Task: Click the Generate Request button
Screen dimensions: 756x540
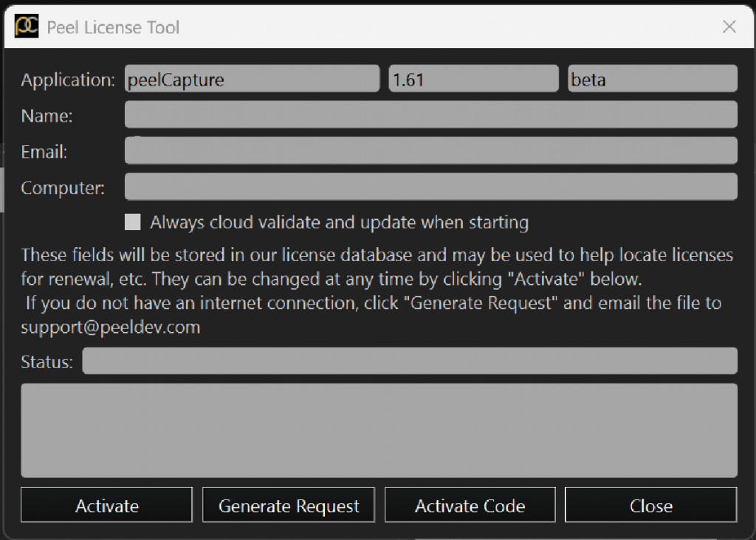Action: pos(289,505)
